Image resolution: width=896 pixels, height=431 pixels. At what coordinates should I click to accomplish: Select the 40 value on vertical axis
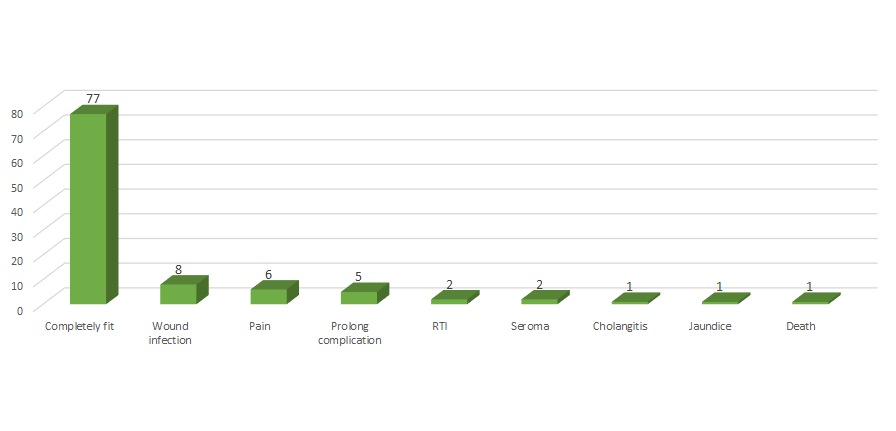click(17, 211)
